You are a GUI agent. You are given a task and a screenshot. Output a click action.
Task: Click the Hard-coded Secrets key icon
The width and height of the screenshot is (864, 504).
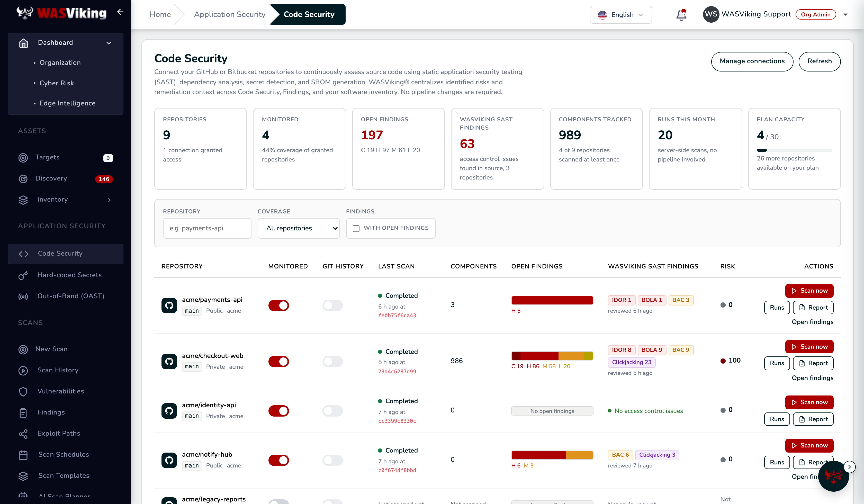click(23, 275)
